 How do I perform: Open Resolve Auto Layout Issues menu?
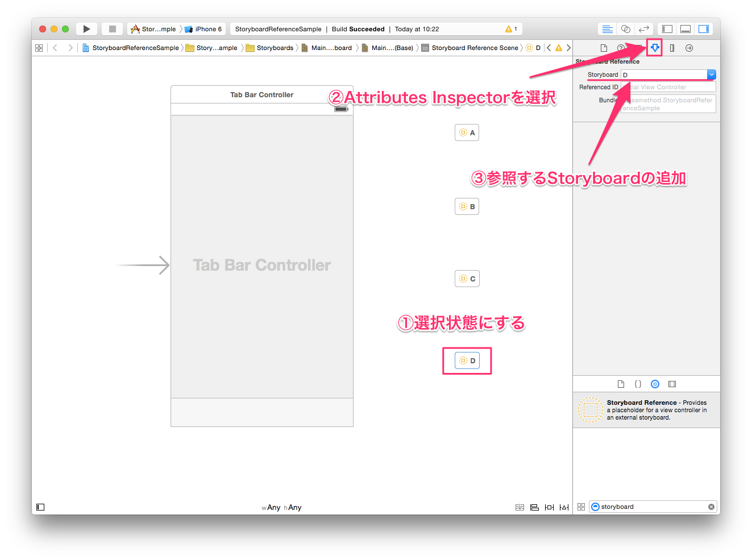coord(564,507)
